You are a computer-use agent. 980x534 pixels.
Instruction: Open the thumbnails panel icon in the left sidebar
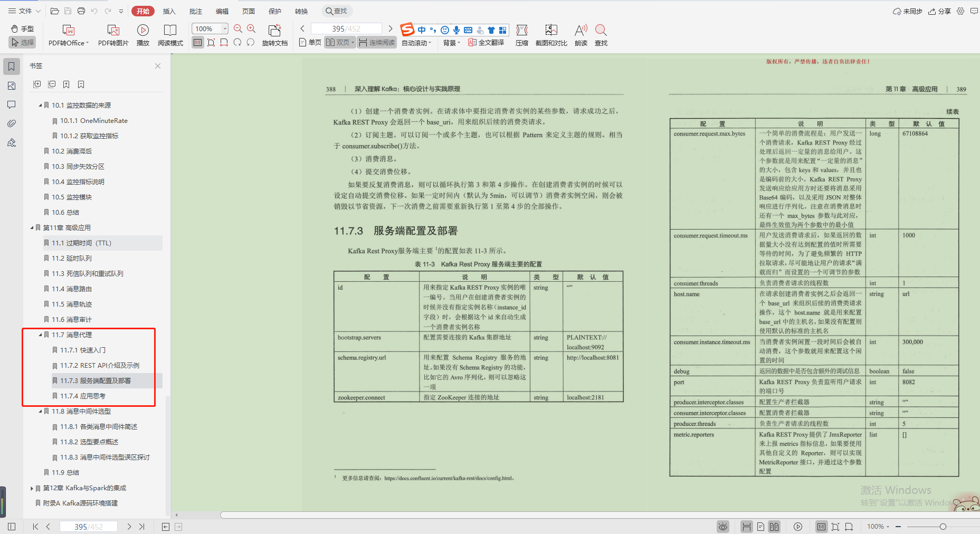11,85
